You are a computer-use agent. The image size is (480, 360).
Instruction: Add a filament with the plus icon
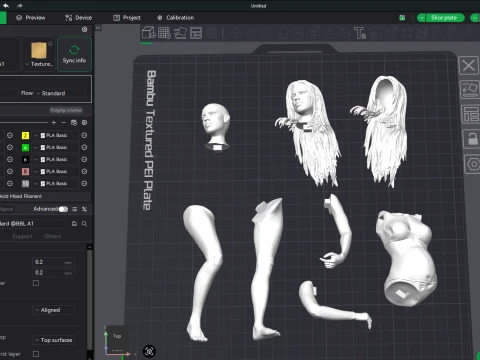click(x=54, y=123)
